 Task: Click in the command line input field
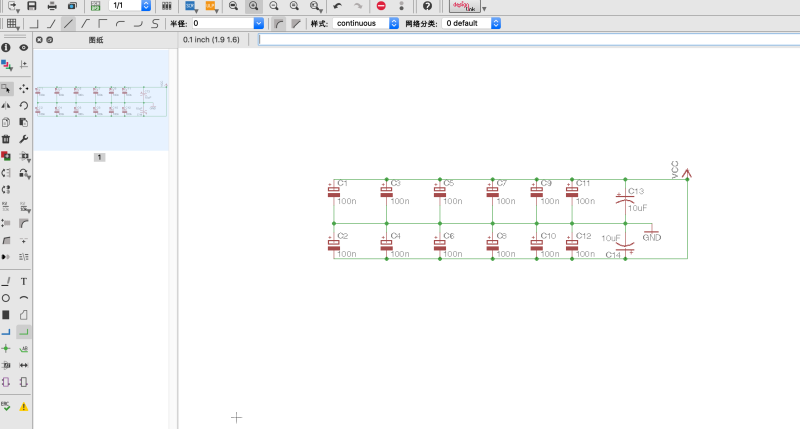click(529, 40)
